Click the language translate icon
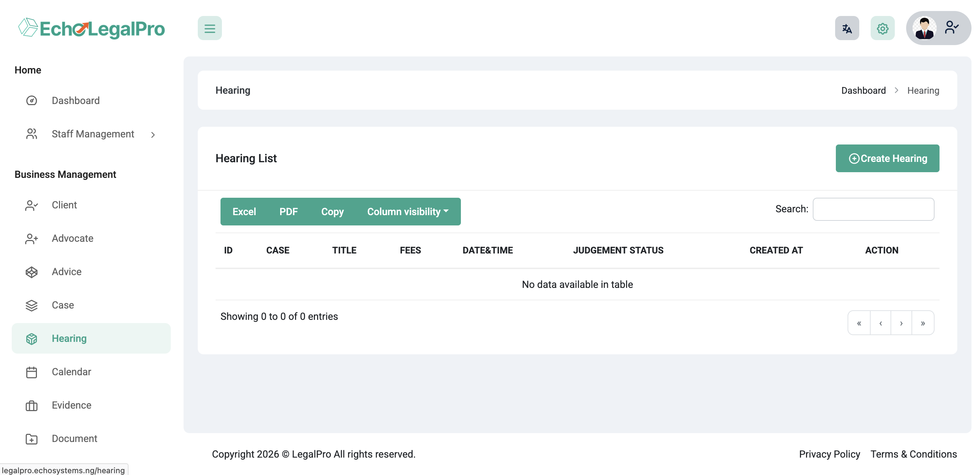This screenshot has height=475, width=980. (846, 28)
